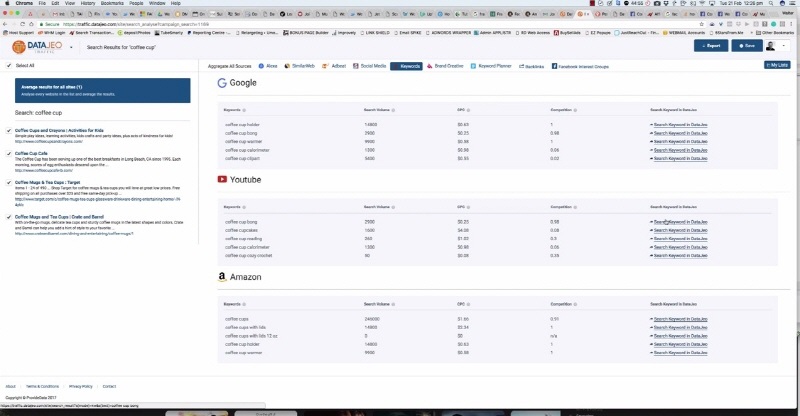Screen dimensions: 800x416
Task: Open Privacy Policy footer link
Action: point(81,386)
